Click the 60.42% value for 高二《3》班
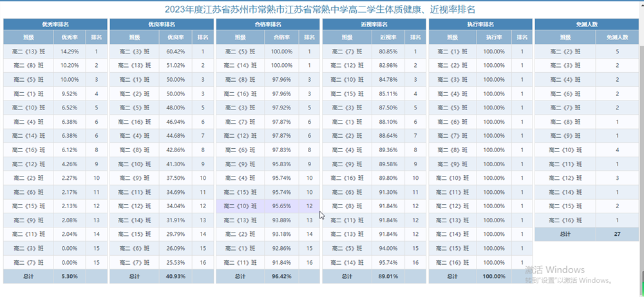The image size is (644, 297). (175, 52)
